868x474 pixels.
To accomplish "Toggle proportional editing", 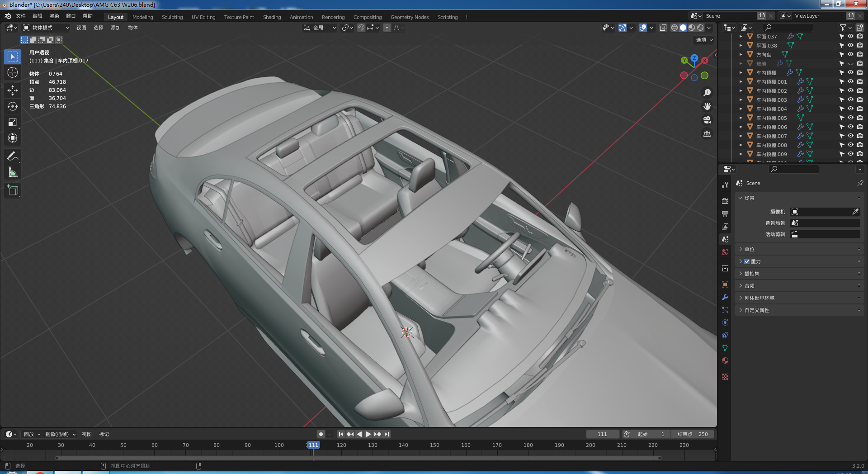I will click(x=387, y=28).
